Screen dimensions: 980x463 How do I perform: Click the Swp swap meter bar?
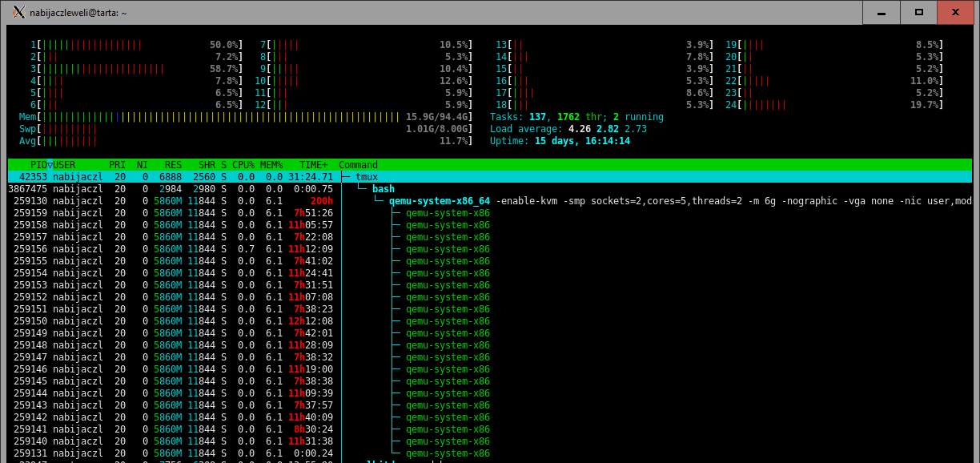point(218,129)
